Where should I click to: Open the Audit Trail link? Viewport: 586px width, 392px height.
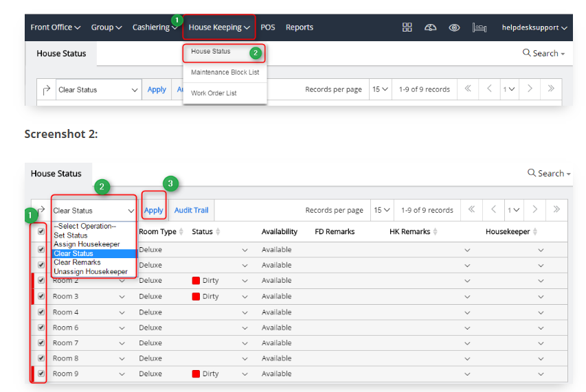[x=192, y=210]
